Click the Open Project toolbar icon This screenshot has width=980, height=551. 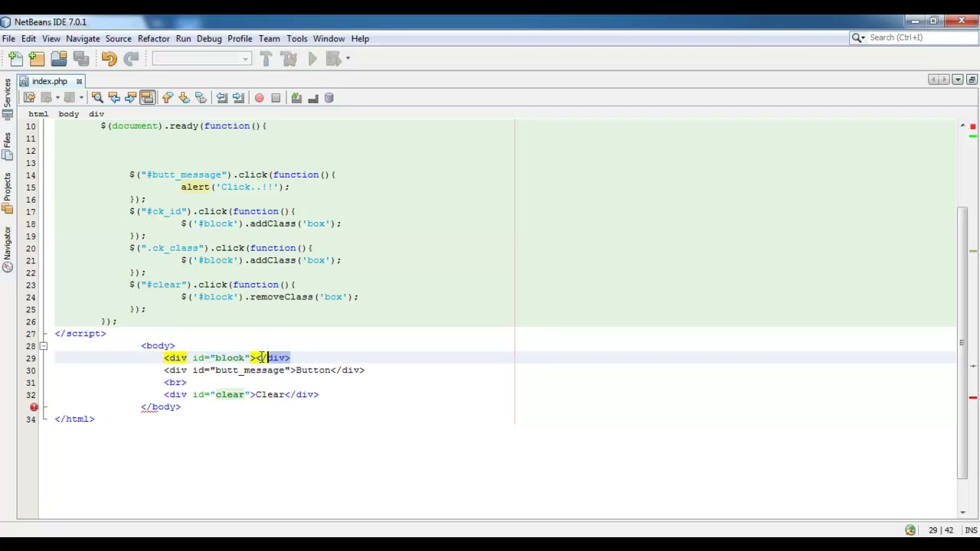(59, 59)
